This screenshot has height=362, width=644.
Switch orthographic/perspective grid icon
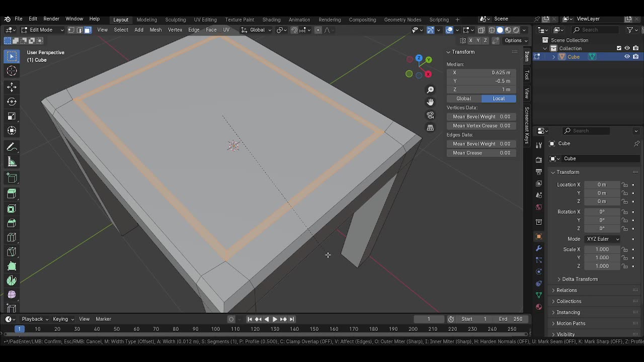click(x=430, y=128)
